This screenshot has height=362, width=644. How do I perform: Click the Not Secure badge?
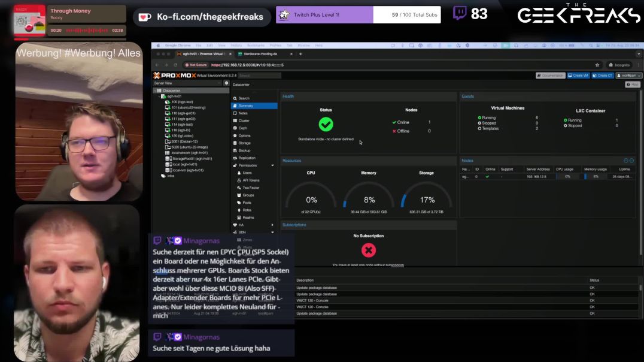click(x=196, y=65)
